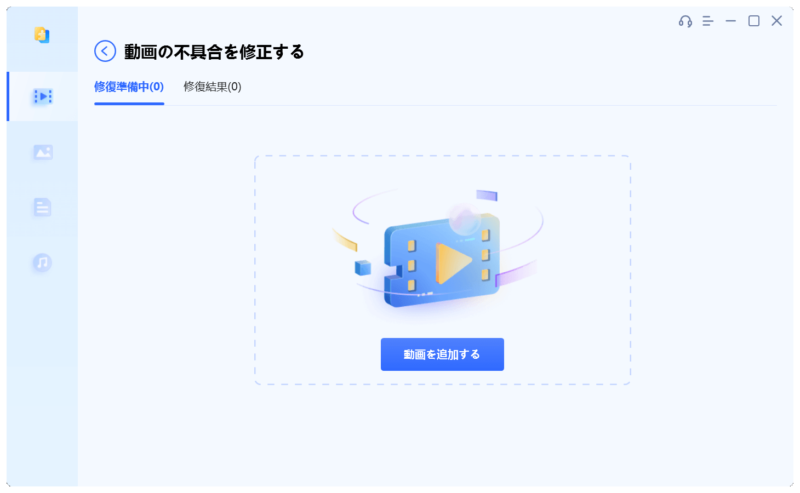The image size is (800, 493).
Task: Select the 修復準備中(0) tab
Action: point(129,87)
